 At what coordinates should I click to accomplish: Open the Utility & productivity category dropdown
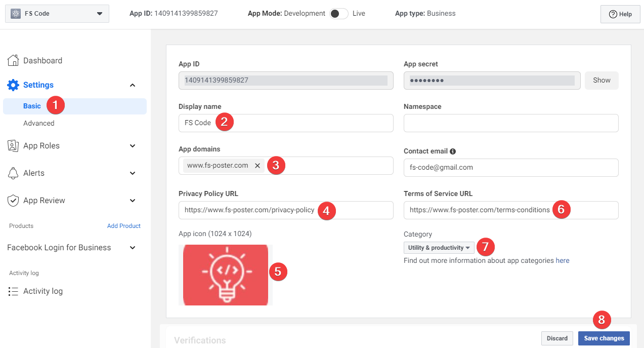coord(439,248)
